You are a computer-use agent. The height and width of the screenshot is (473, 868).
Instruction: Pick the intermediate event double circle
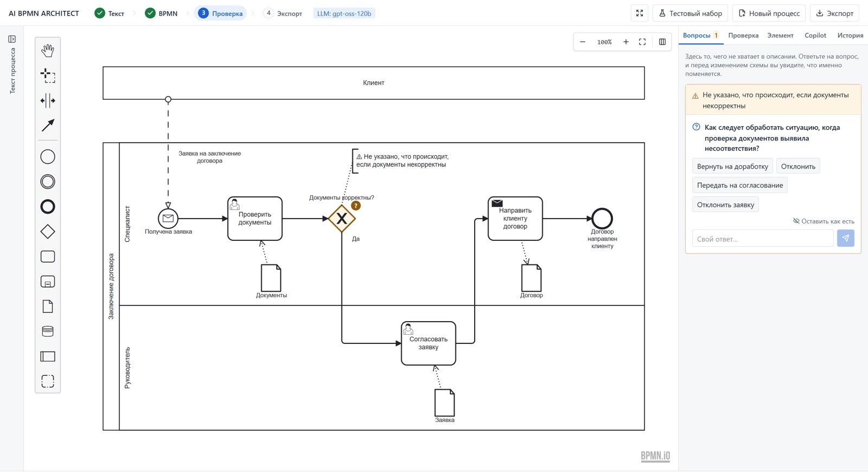(x=48, y=182)
